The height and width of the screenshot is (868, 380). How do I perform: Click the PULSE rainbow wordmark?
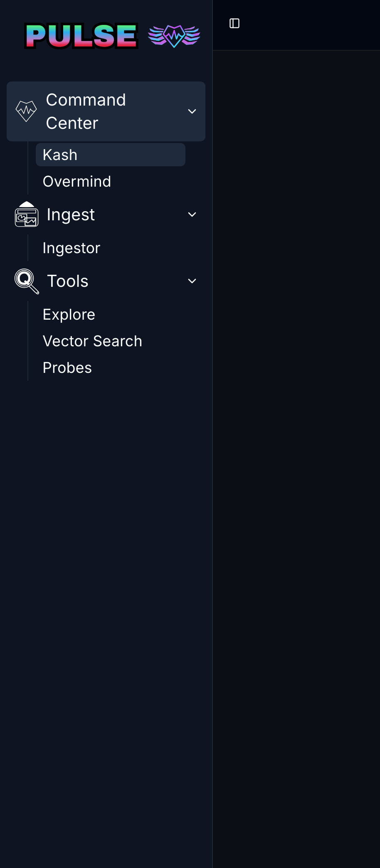point(81,36)
